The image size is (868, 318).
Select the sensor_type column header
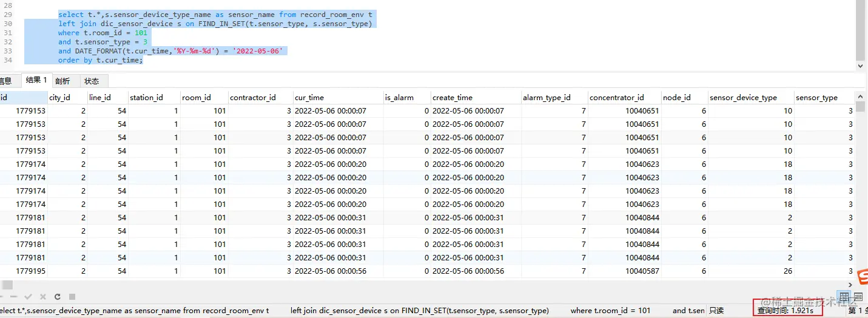click(825, 97)
